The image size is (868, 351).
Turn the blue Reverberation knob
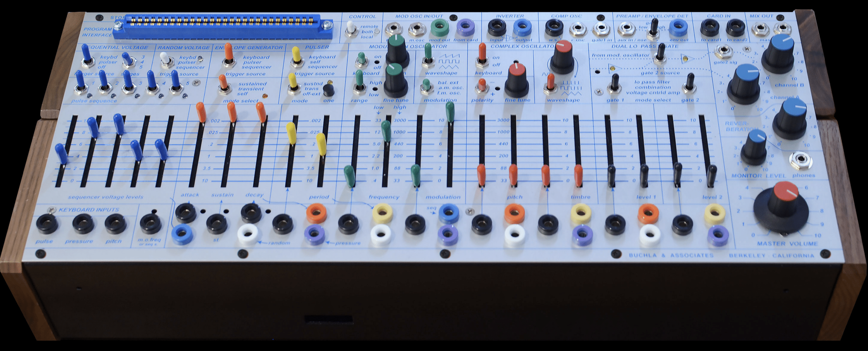(x=791, y=118)
